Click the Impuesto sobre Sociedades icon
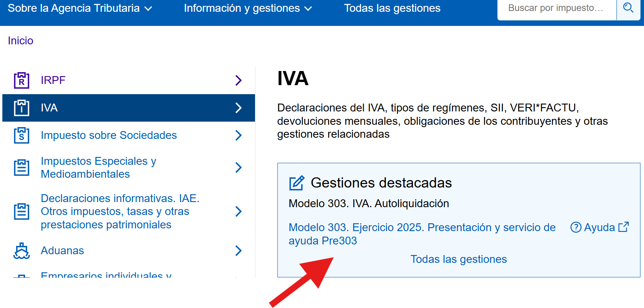This screenshot has width=644, height=308. [22, 135]
